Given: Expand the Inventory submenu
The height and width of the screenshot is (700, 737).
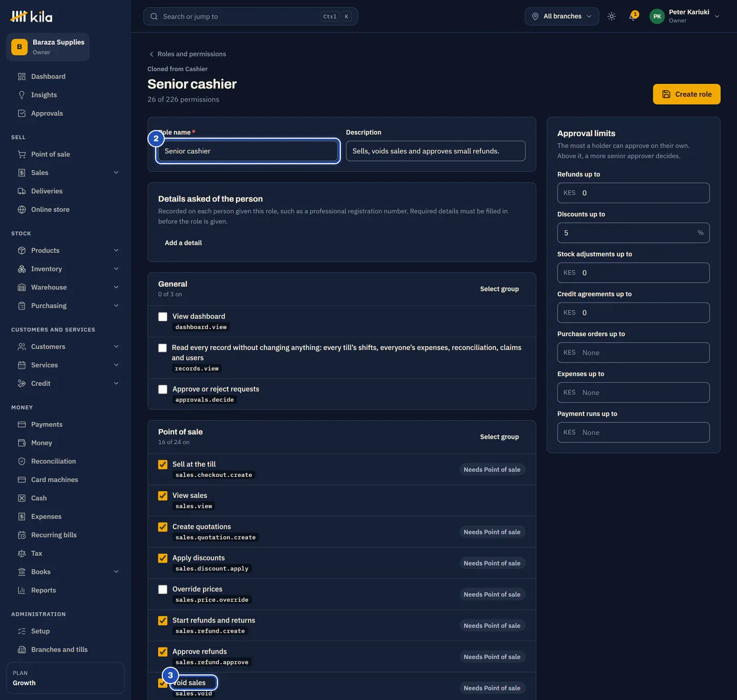Looking at the screenshot, I should tap(116, 269).
